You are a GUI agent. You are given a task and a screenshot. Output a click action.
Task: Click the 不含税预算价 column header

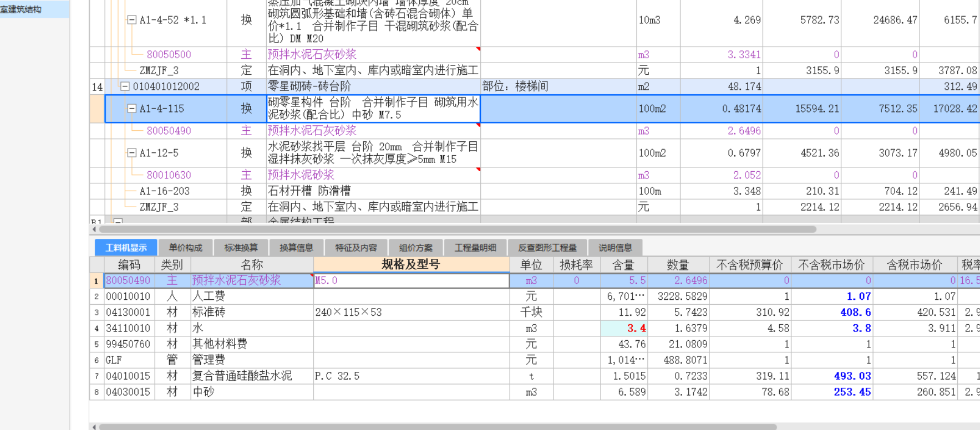[750, 265]
